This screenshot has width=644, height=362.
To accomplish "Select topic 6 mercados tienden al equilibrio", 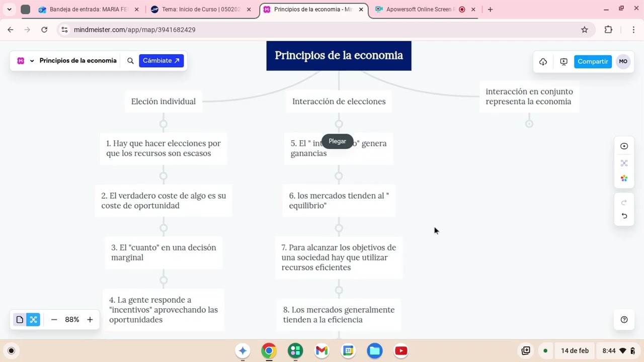I will coord(339,201).
